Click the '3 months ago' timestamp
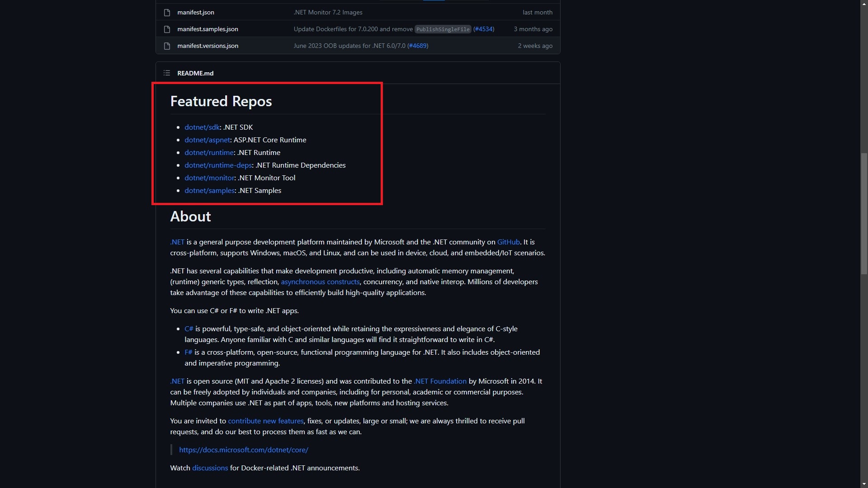 [x=533, y=29]
